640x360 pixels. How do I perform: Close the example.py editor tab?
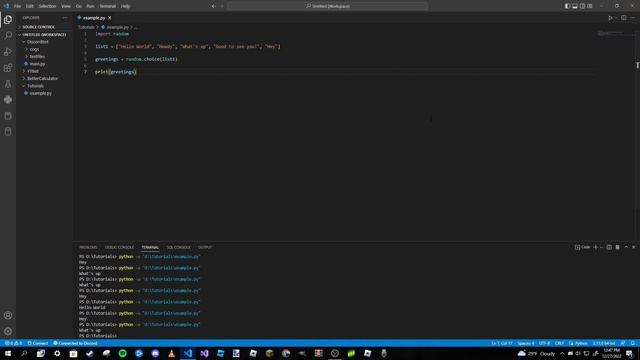point(109,18)
